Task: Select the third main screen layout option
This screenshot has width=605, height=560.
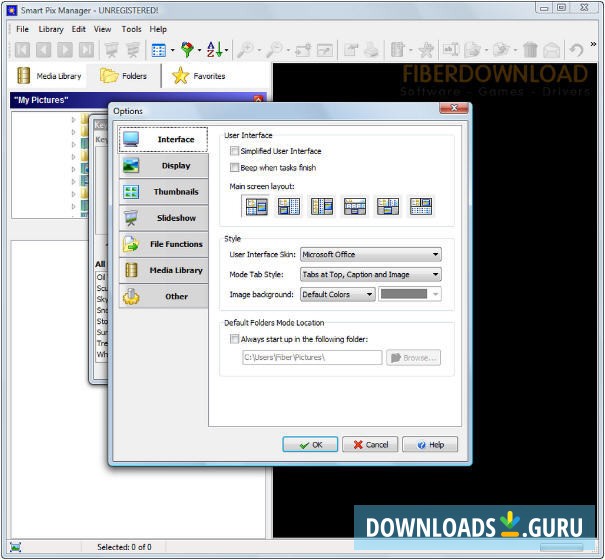Action: tap(322, 206)
